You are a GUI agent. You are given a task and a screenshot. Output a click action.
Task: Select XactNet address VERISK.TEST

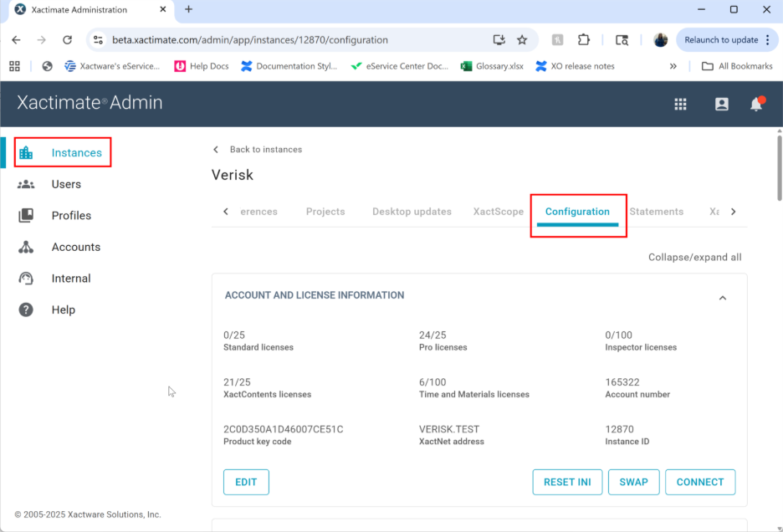tap(449, 429)
